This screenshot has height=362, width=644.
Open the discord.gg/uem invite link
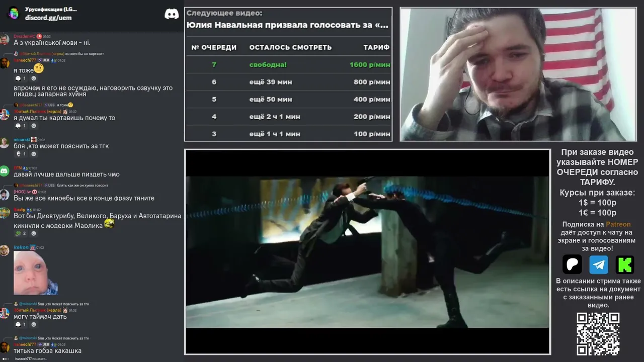pos(48,18)
